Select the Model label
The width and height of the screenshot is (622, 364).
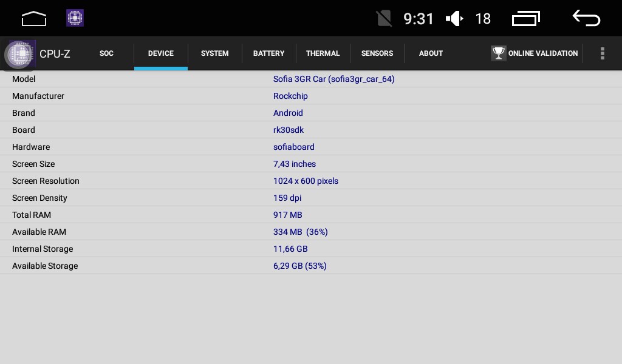point(24,79)
